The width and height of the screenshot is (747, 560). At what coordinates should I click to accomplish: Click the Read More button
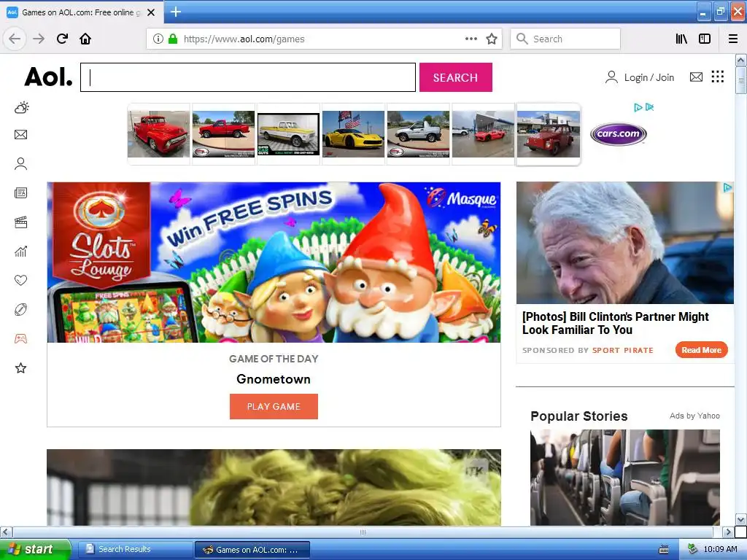701,350
